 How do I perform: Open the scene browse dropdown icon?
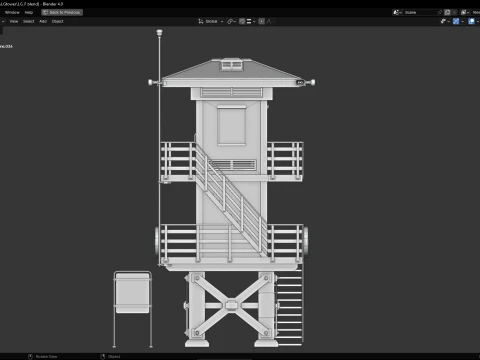click(397, 12)
